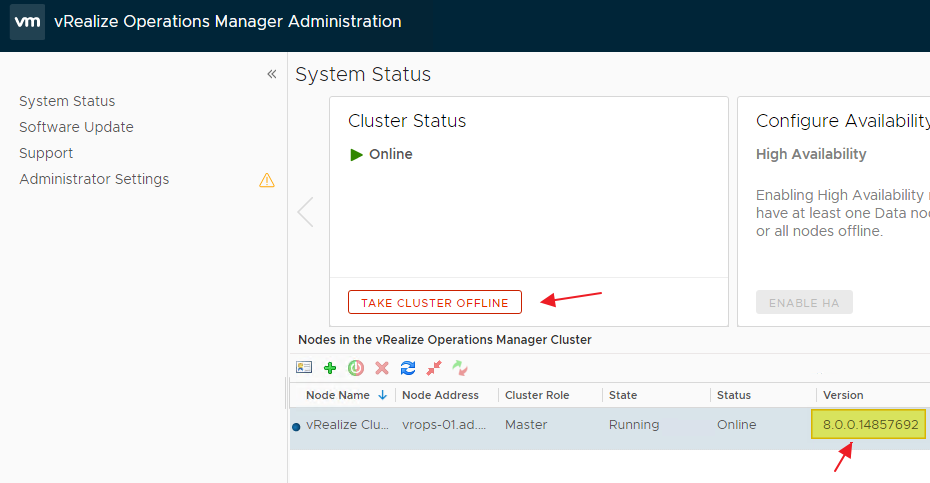Click the power node online/offline icon

click(356, 368)
